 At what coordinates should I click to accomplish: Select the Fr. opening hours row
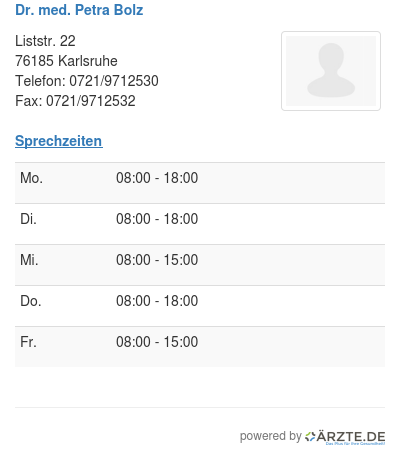pos(200,347)
